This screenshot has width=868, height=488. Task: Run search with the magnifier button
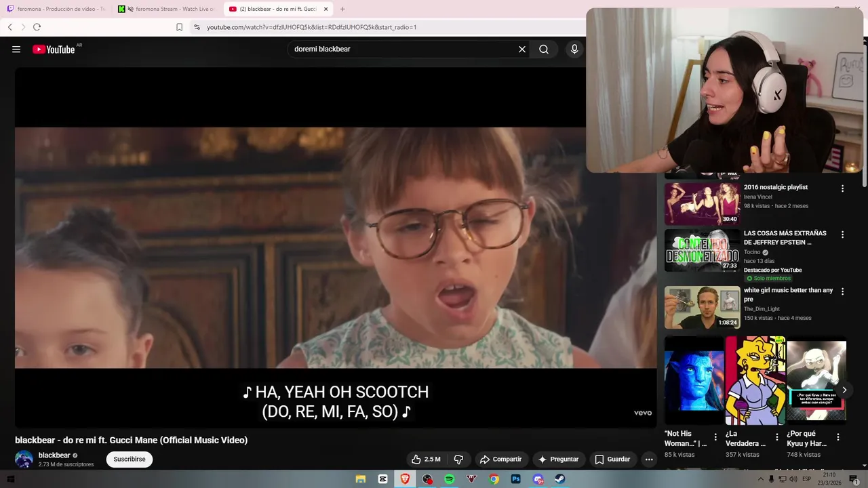(x=544, y=49)
